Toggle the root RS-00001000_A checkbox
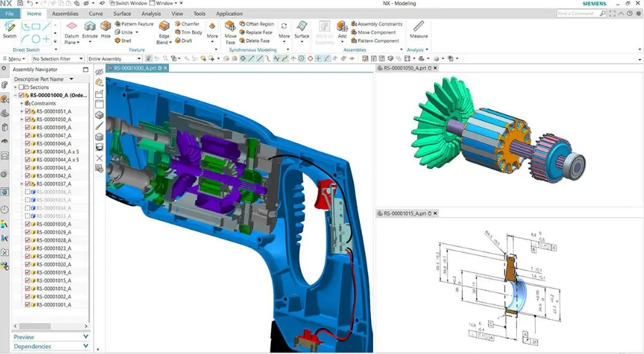Viewport: 644px width, 354px height. click(21, 95)
